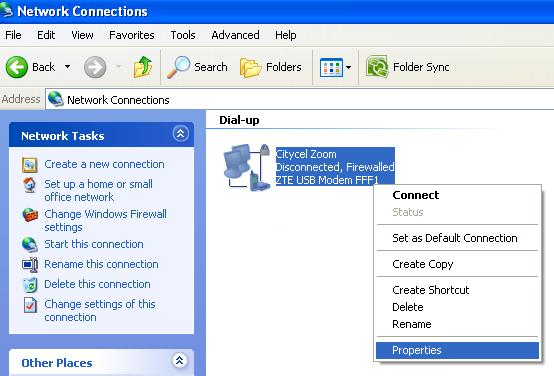Viewport: 554px width, 376px height.
Task: Click the Create a new connection icon
Action: 29,165
